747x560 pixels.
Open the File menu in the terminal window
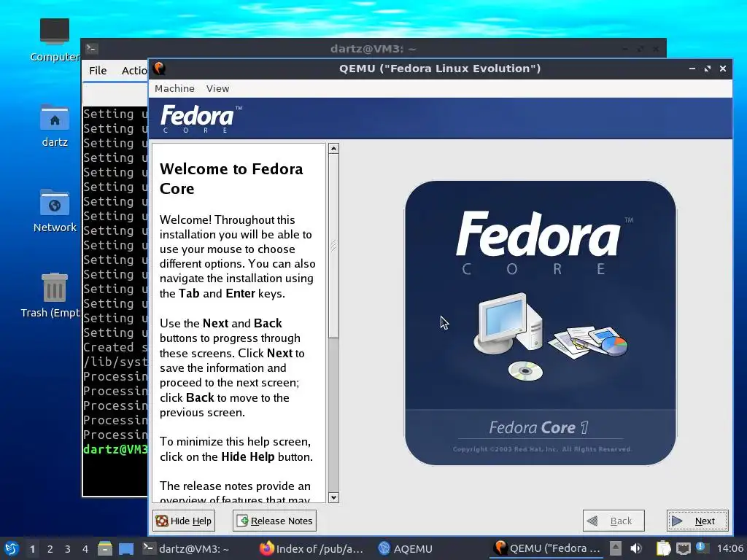point(98,71)
